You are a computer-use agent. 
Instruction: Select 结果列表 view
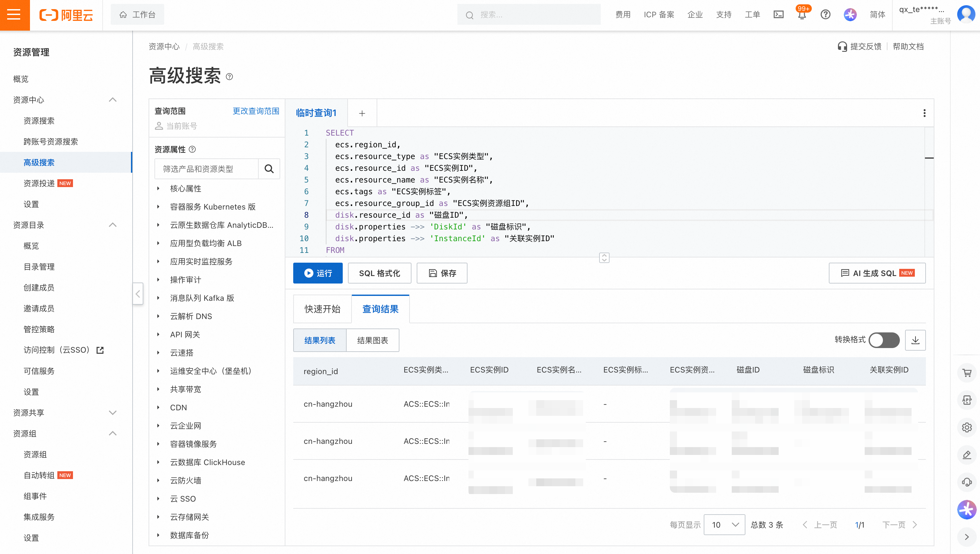click(x=320, y=340)
